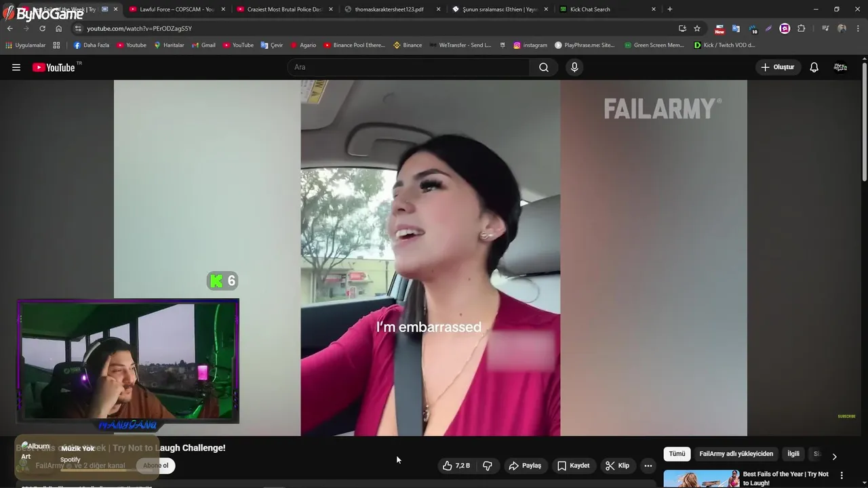The image size is (868, 488).
Task: Open Chrome profile avatar
Action: (842, 28)
